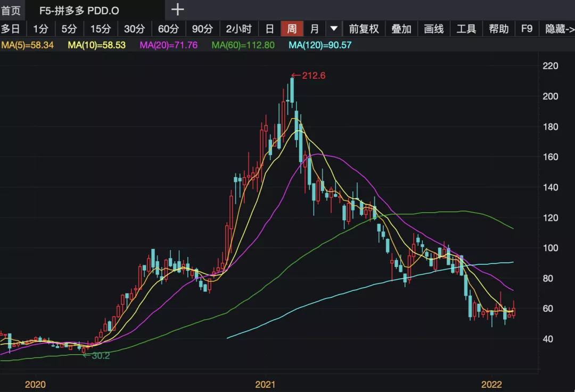The height and width of the screenshot is (392, 575).
Task: Open the 工具 tools menu
Action: (x=467, y=29)
